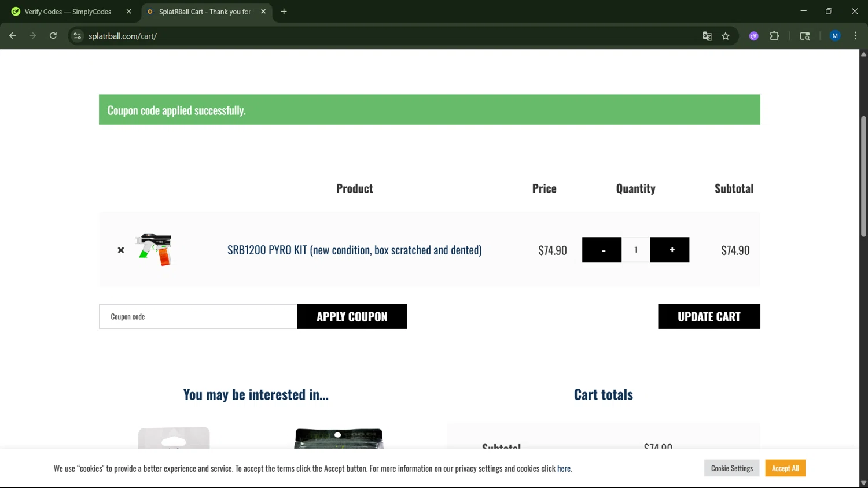Viewport: 868px width, 488px height.
Task: Click the $74.90 value in the Price column
Action: pyautogui.click(x=552, y=250)
